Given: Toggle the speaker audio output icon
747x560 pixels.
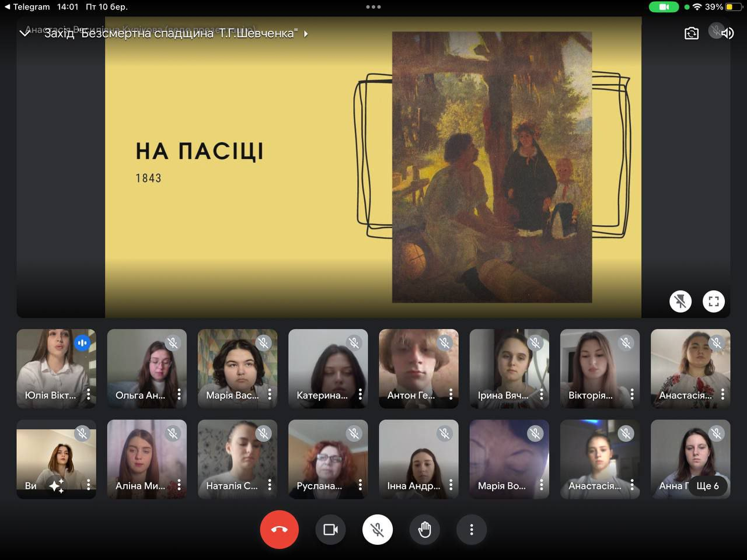Looking at the screenshot, I should pos(727,33).
